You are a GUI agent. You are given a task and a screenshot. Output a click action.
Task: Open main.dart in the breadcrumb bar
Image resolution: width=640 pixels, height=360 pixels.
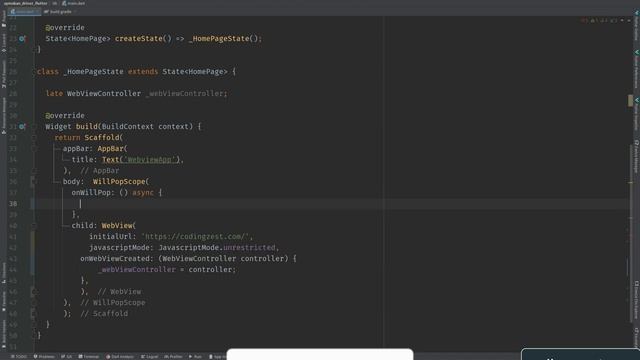(x=73, y=3)
